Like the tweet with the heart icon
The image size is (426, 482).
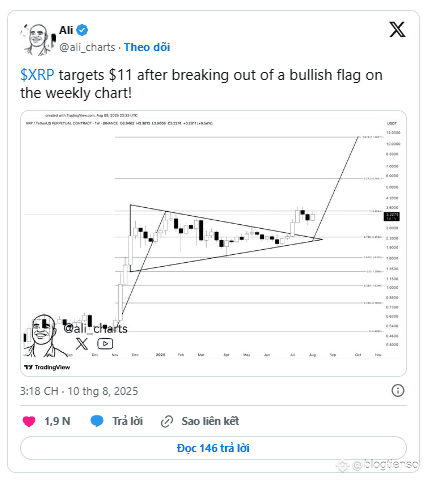point(29,421)
